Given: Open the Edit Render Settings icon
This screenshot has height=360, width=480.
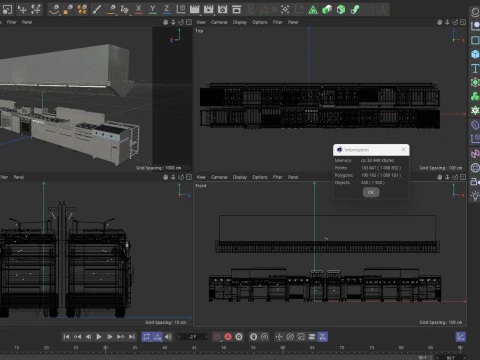Looking at the screenshot, I should 222,9.
